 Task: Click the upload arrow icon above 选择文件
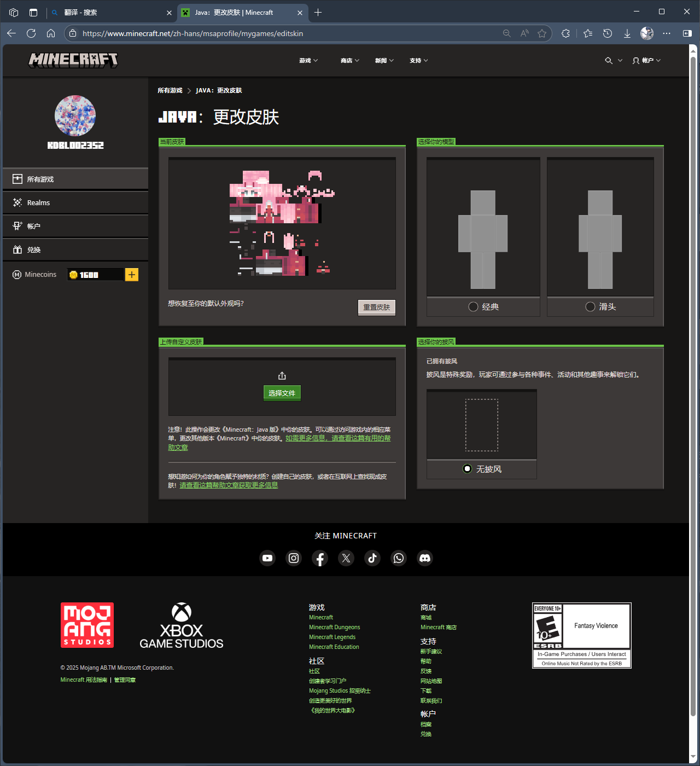pos(282,376)
